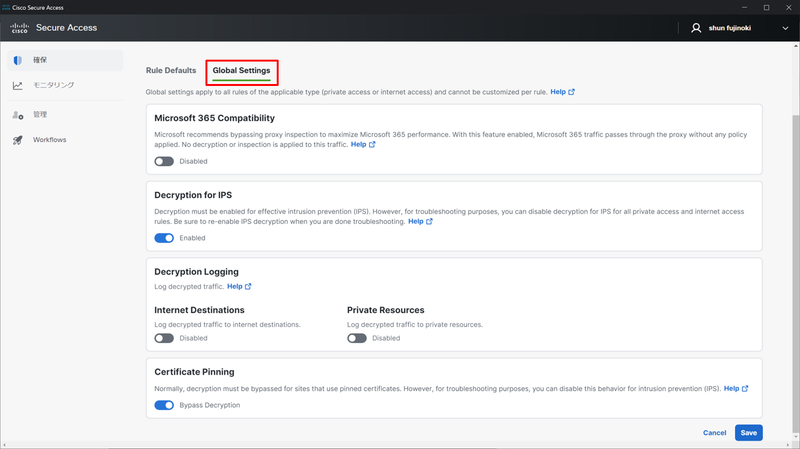The height and width of the screenshot is (449, 800).
Task: Click the Cancel link
Action: [714, 433]
